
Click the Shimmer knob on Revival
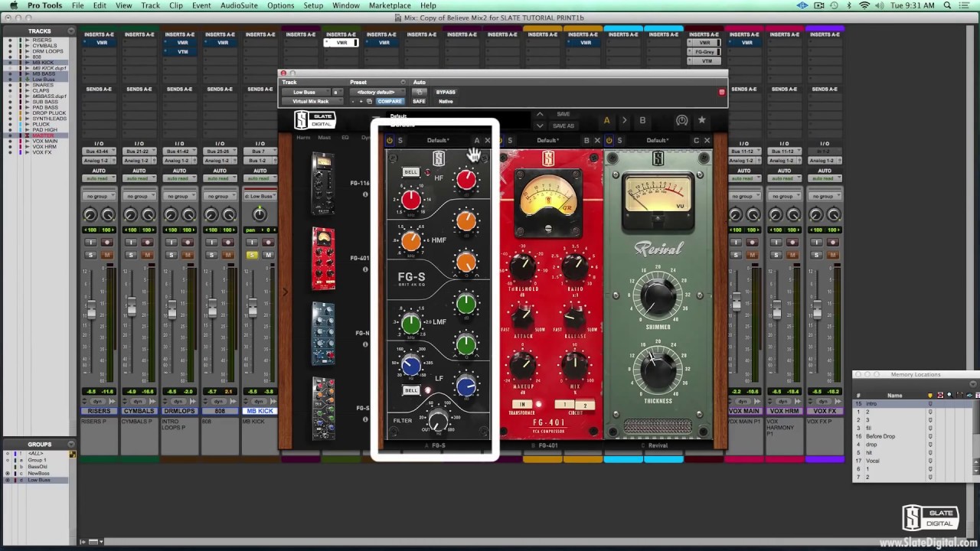[x=658, y=298]
